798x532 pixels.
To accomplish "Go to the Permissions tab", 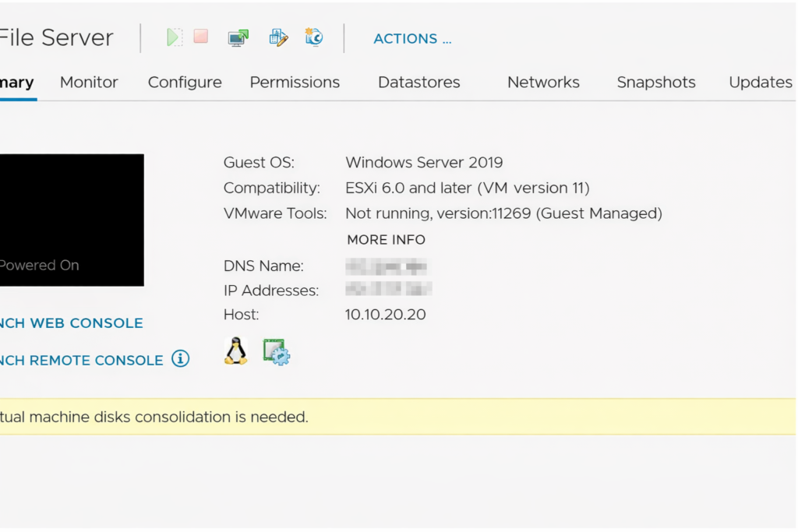I will pos(295,83).
